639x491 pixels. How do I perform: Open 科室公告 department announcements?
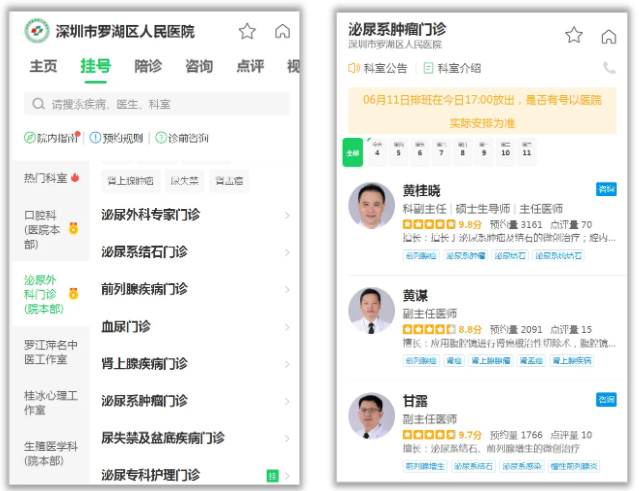(x=378, y=68)
